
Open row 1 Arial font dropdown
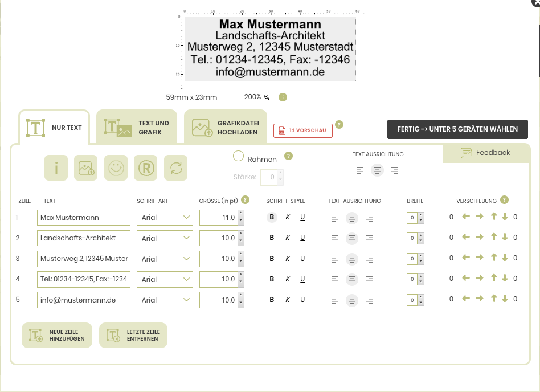click(x=165, y=218)
